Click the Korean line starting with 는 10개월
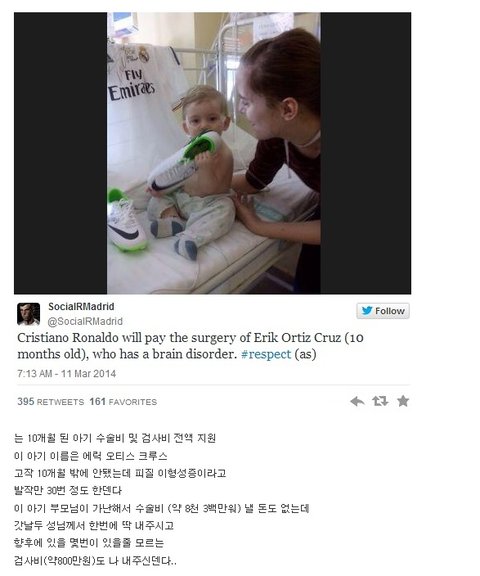The height and width of the screenshot is (576, 480). (115, 438)
